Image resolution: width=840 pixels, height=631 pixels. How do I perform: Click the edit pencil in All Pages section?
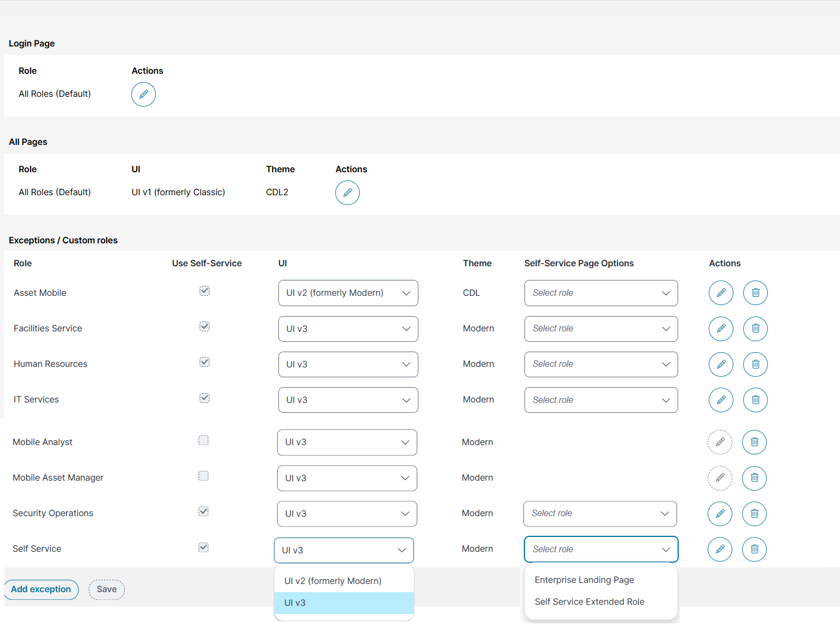(347, 193)
